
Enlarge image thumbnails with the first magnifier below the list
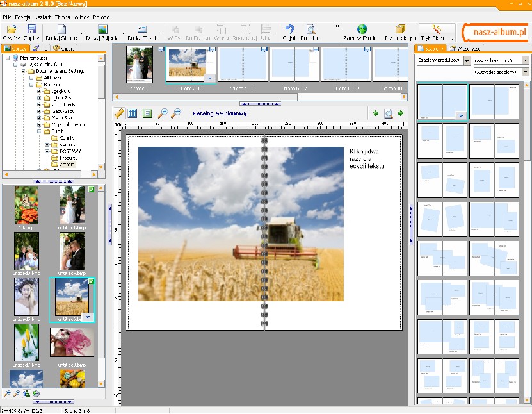point(7,393)
